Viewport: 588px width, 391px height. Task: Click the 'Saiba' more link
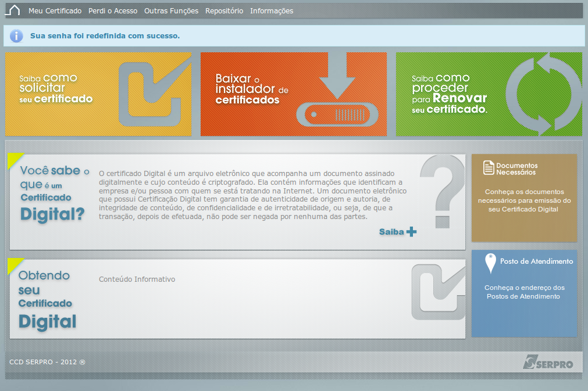pyautogui.click(x=391, y=232)
